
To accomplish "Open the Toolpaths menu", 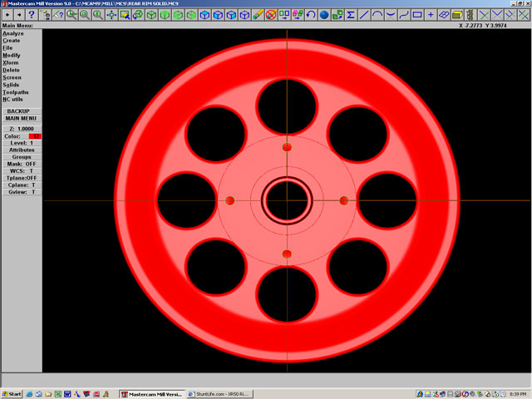I will (16, 91).
